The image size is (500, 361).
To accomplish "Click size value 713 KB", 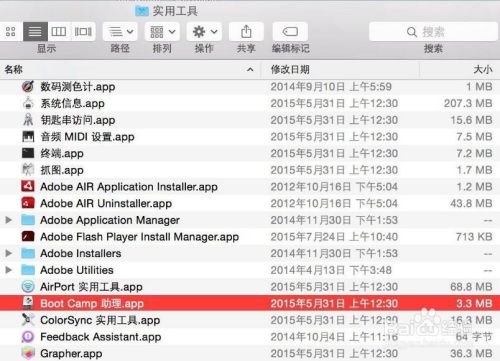I will tap(474, 237).
